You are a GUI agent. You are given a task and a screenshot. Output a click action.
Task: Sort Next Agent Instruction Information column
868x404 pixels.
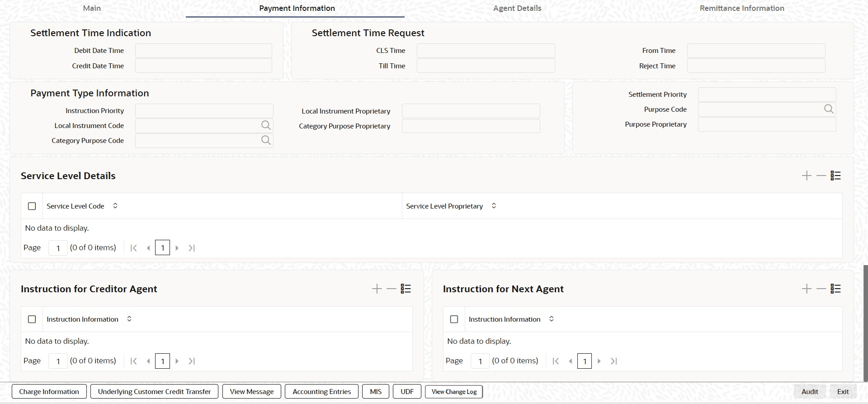point(552,319)
